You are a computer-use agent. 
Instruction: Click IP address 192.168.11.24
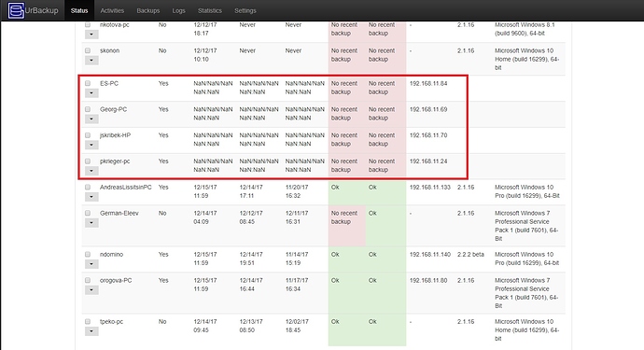[x=428, y=161]
